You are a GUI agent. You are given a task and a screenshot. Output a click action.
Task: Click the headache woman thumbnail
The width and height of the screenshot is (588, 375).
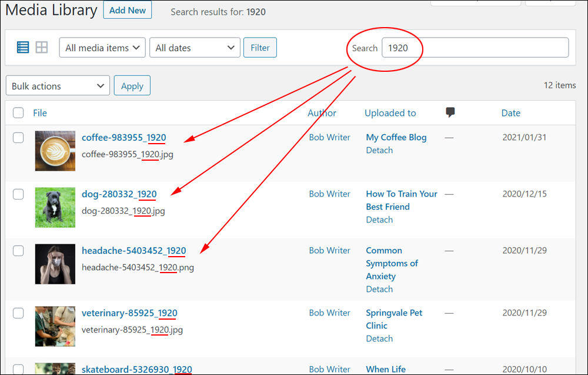click(55, 264)
